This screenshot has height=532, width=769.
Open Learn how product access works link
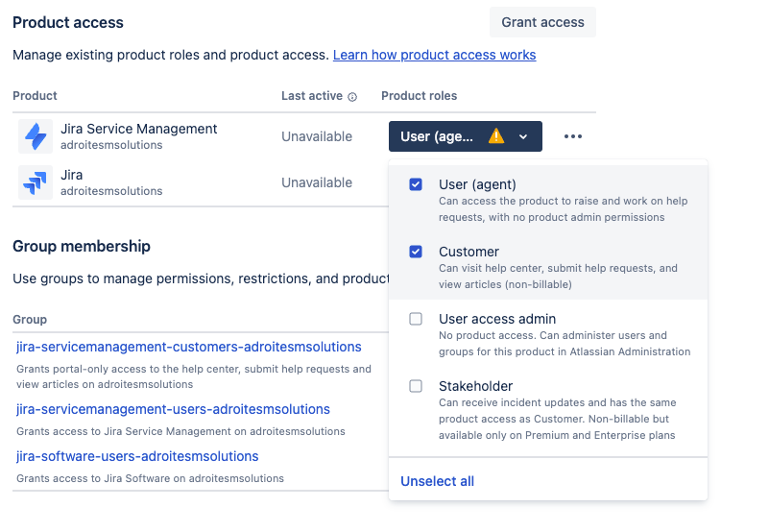pos(434,55)
